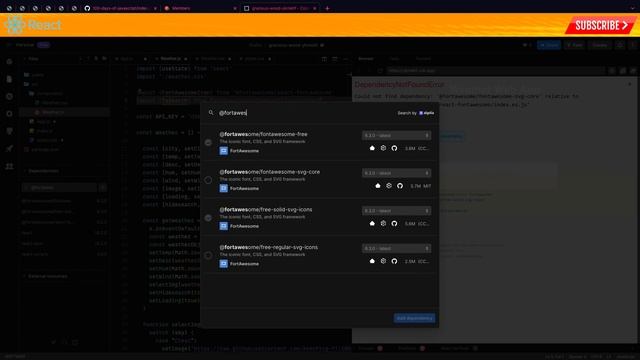Click FortAwesome avatar under fontawesome-svg-core
This screenshot has width=640, height=360.
click(x=223, y=188)
